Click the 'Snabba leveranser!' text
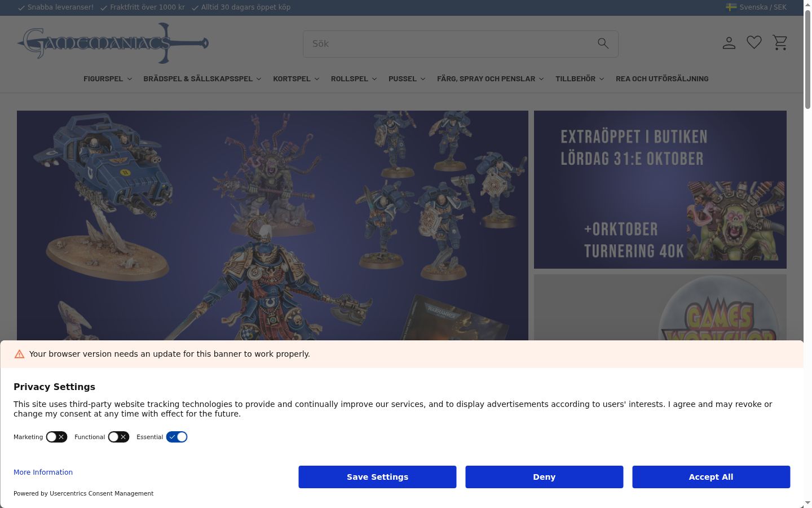This screenshot has height=508, width=812. point(60,7)
